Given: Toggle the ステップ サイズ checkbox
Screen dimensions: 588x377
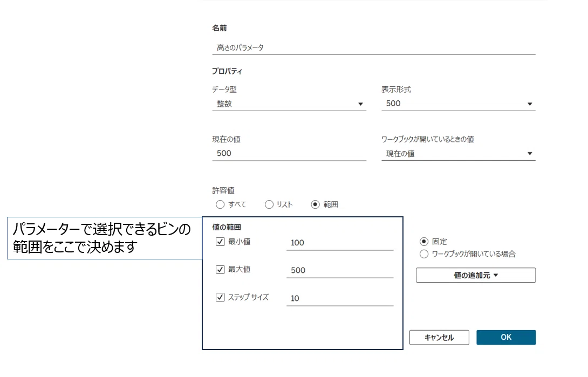Looking at the screenshot, I should coord(220,297).
